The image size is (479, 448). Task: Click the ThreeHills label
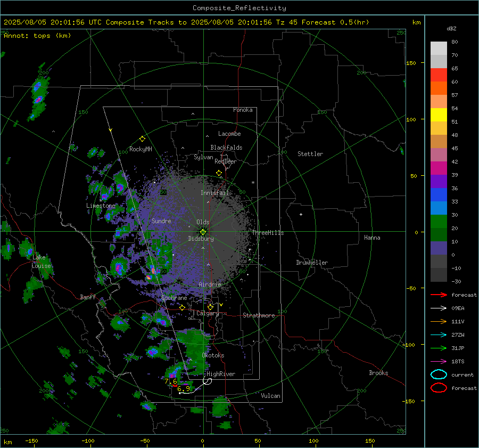268,233
